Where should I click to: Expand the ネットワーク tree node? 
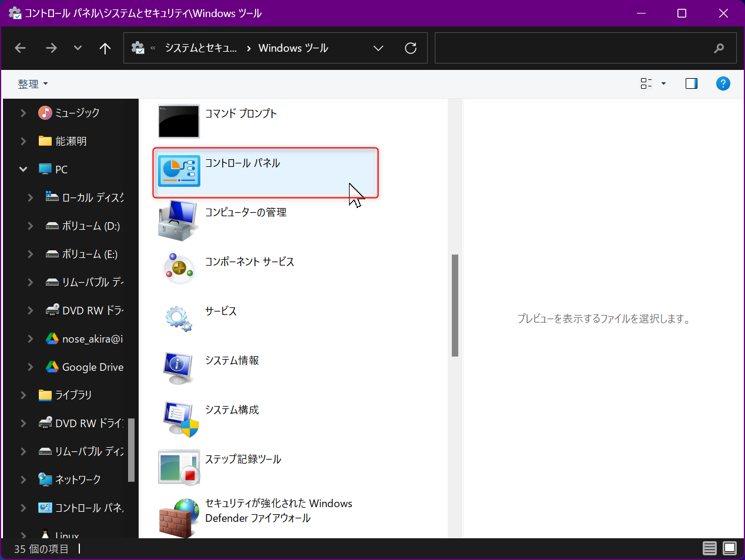24,479
